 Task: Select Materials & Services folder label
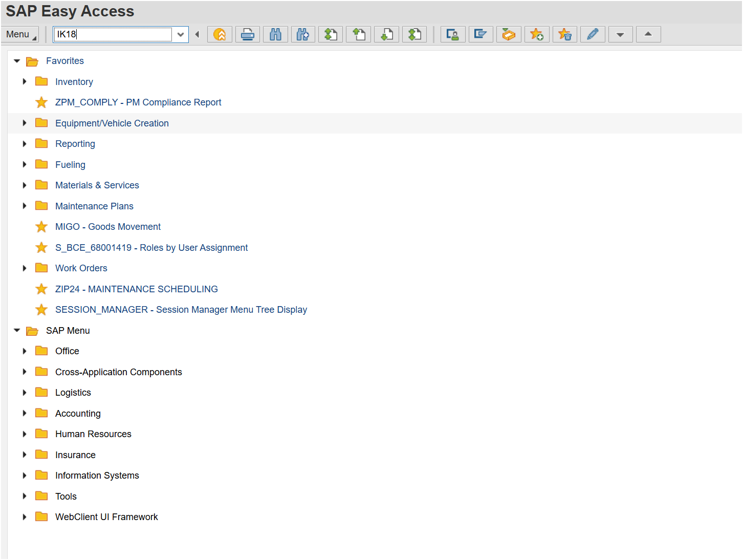click(97, 185)
